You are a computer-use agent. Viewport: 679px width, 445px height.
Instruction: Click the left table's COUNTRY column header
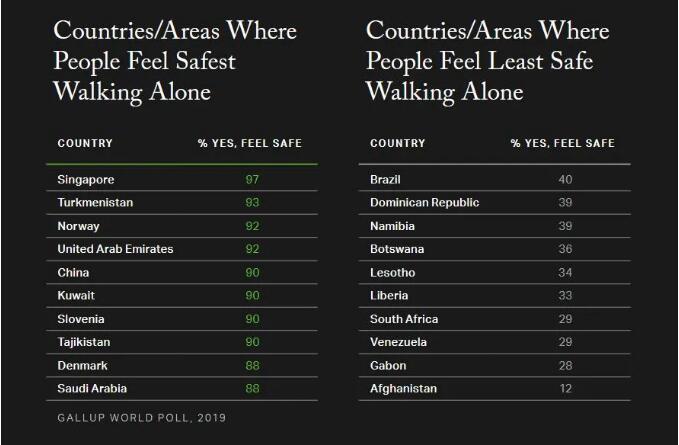[x=85, y=144]
